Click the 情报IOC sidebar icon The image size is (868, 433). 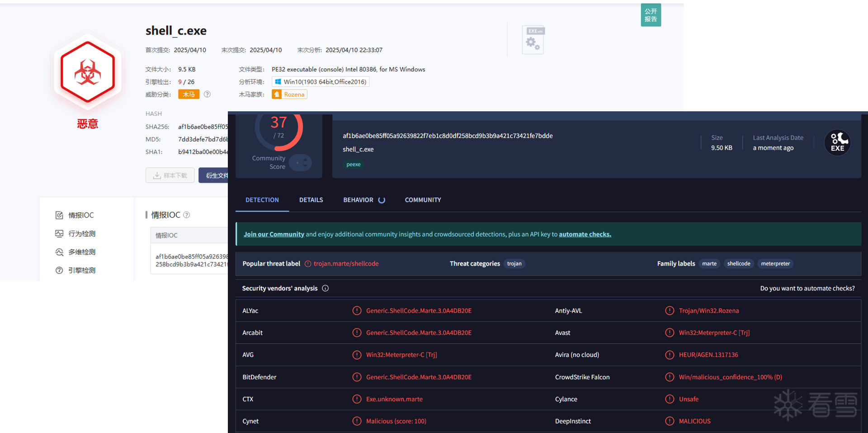59,215
